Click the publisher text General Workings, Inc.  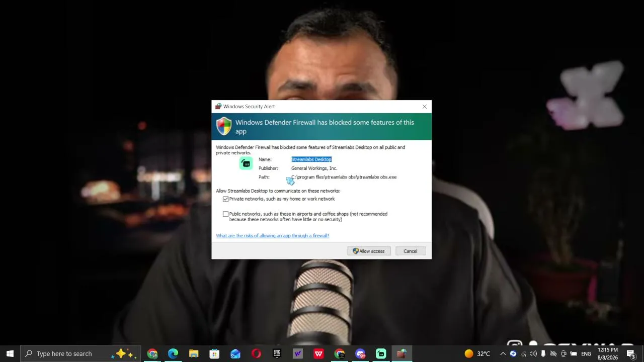314,168
